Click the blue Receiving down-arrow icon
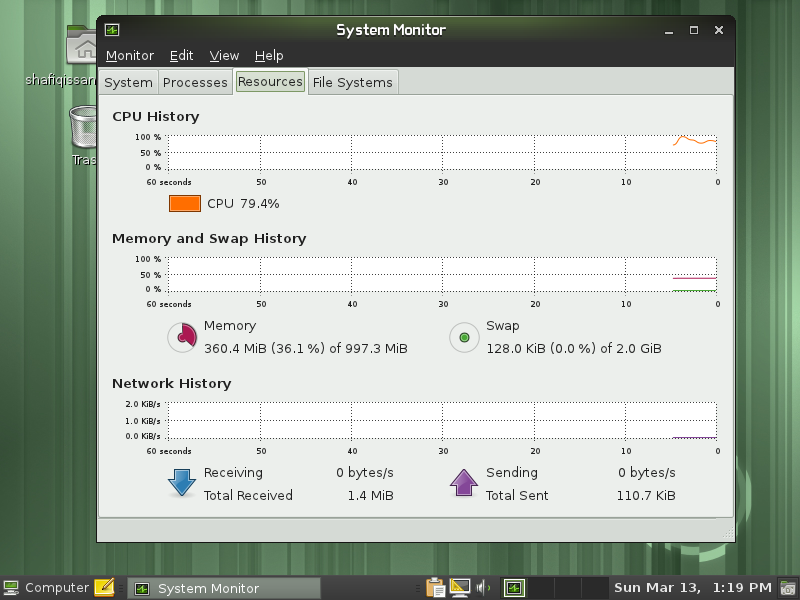Viewport: 800px width, 600px height. (x=182, y=483)
